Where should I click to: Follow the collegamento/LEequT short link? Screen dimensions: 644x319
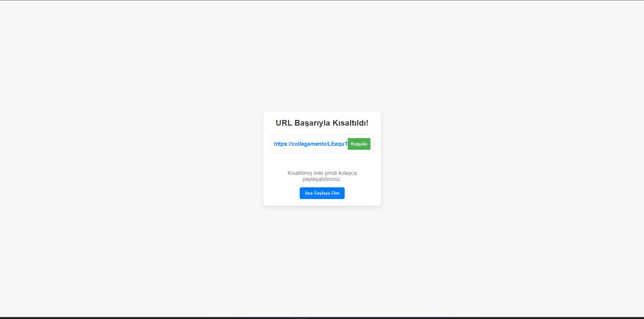[x=311, y=144]
